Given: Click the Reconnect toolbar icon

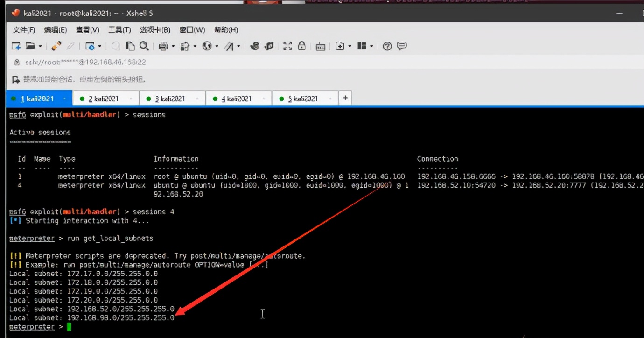Looking at the screenshot, I should [56, 46].
